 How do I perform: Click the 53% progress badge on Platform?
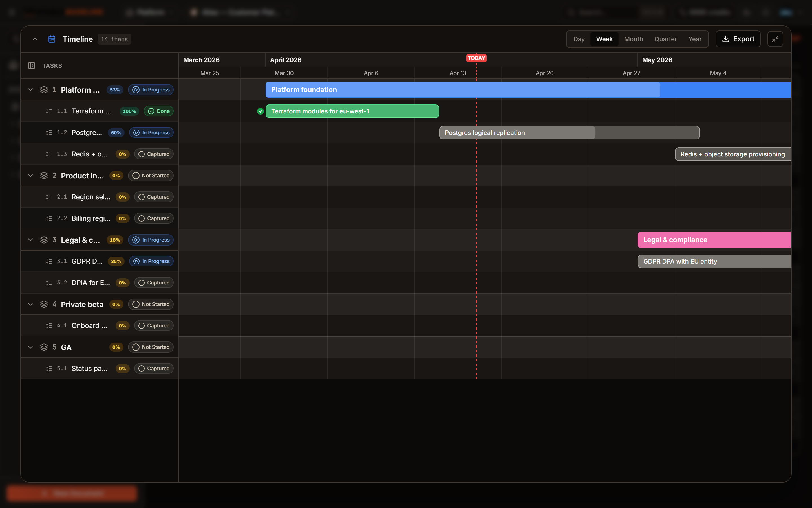(115, 90)
